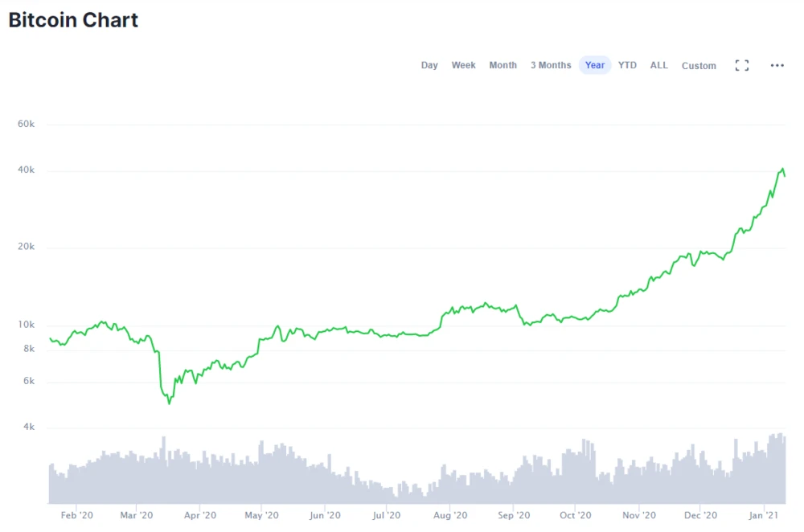Select the 3 Months range

tap(551, 66)
